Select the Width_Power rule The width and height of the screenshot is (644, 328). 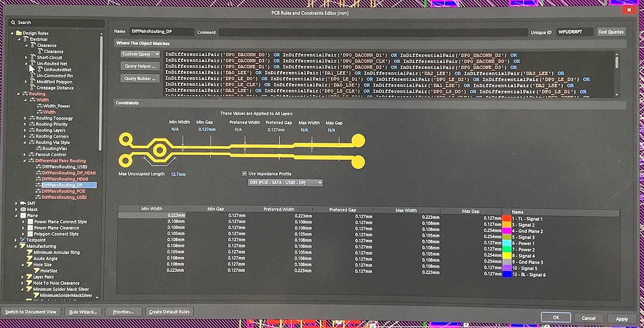click(x=57, y=106)
